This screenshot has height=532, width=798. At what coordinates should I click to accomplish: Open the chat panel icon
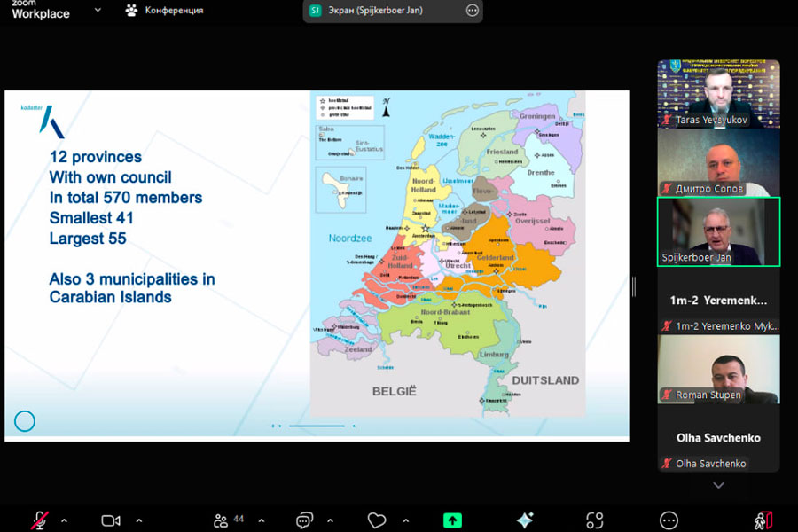click(x=304, y=520)
